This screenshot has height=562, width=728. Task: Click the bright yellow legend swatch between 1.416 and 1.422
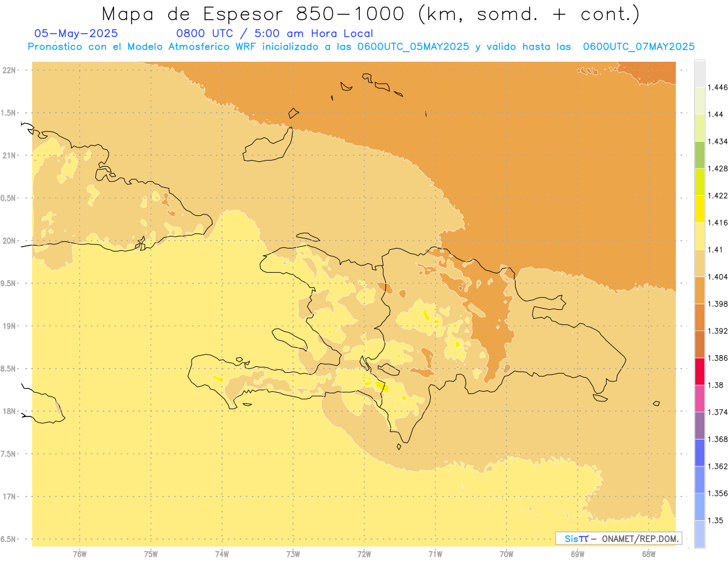point(699,209)
